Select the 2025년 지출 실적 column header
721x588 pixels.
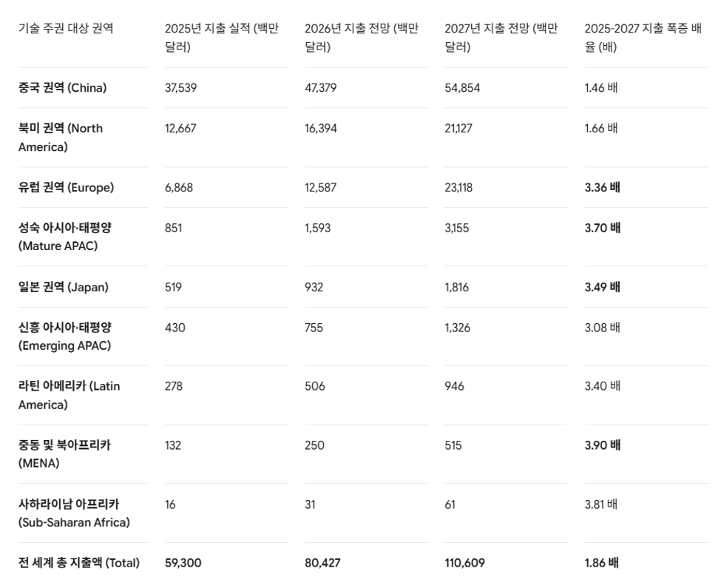coord(222,38)
